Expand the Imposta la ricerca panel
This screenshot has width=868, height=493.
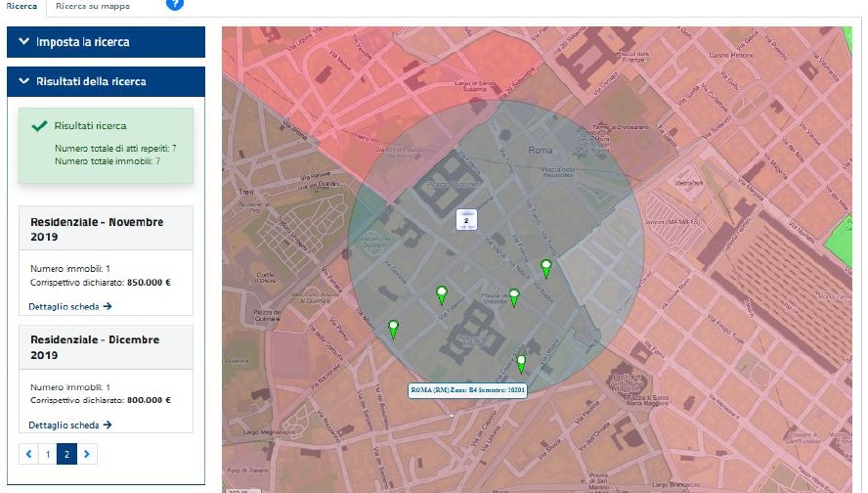(x=106, y=42)
